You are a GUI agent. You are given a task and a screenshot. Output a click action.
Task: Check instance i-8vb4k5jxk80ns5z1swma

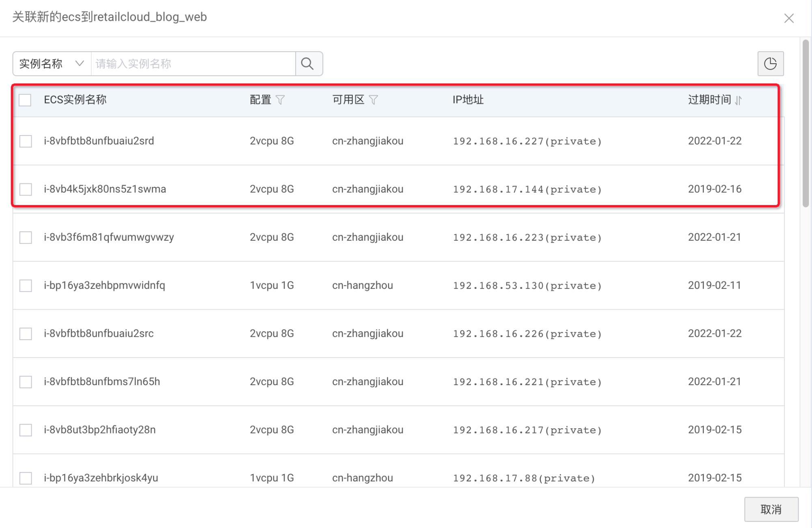(x=26, y=189)
